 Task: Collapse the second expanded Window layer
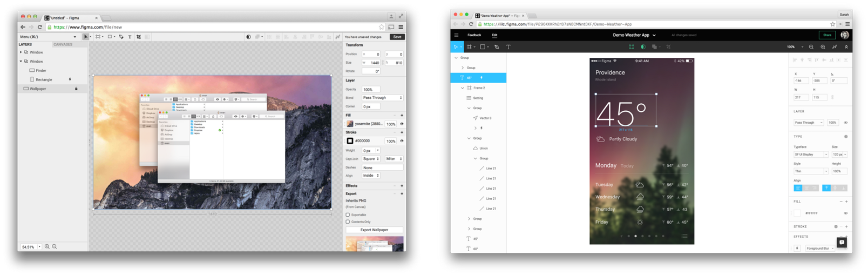coord(21,62)
